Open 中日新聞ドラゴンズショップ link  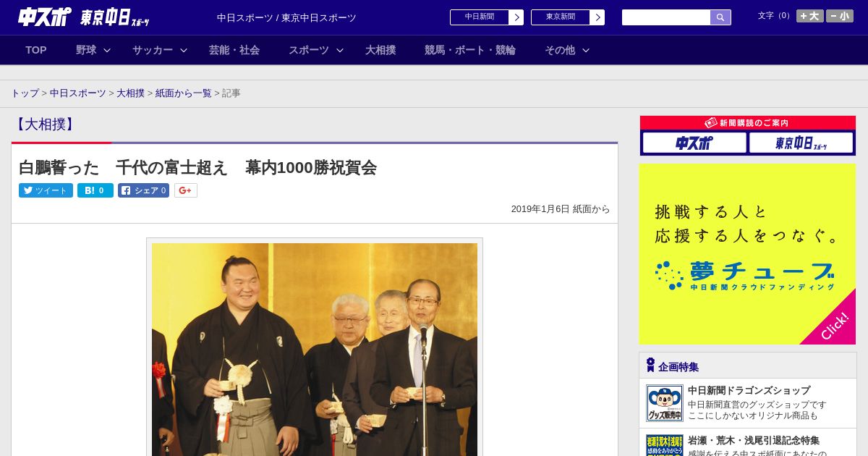pyautogui.click(x=749, y=390)
